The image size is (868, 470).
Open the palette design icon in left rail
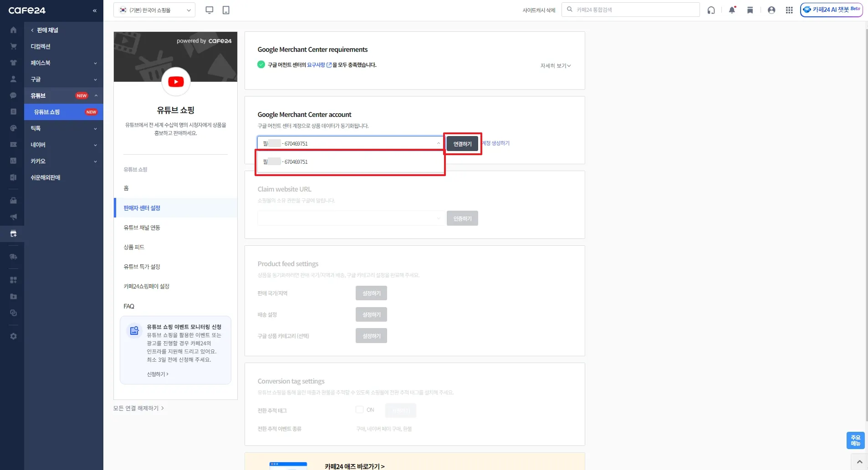(x=13, y=128)
